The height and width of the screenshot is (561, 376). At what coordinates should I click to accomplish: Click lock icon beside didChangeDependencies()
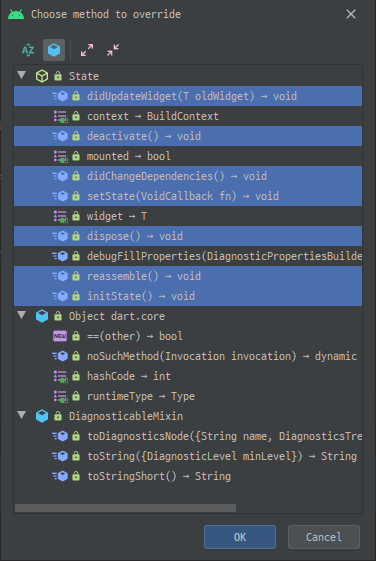(76, 176)
